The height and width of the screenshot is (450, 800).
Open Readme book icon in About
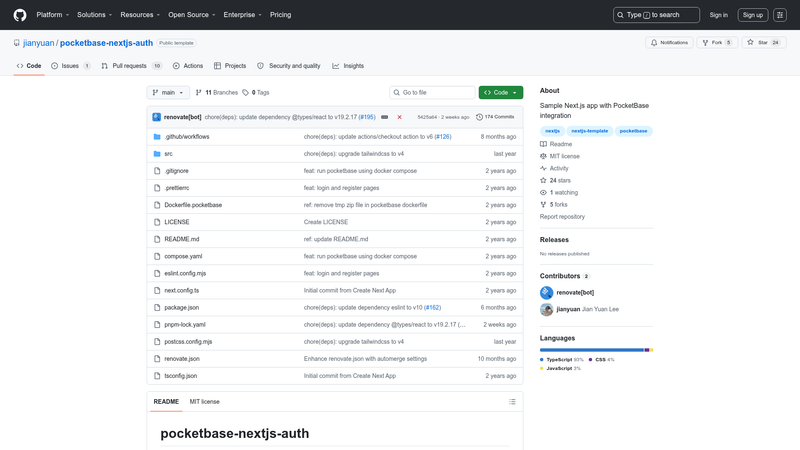[543, 144]
